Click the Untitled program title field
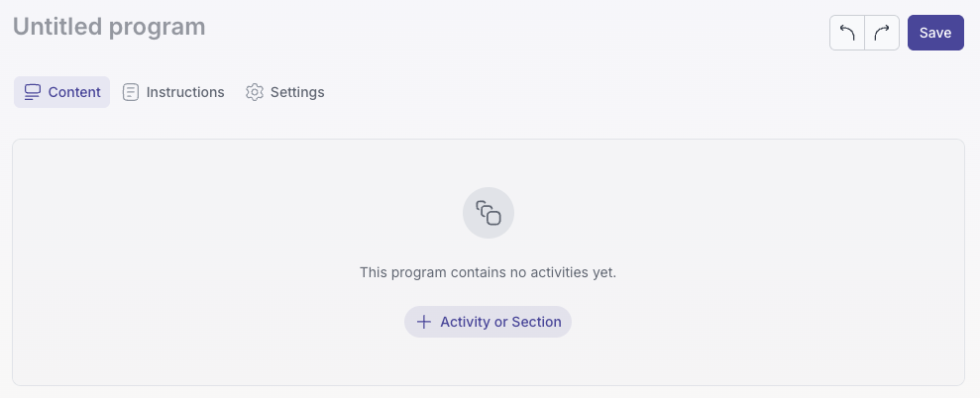This screenshot has height=398, width=980. click(x=109, y=27)
